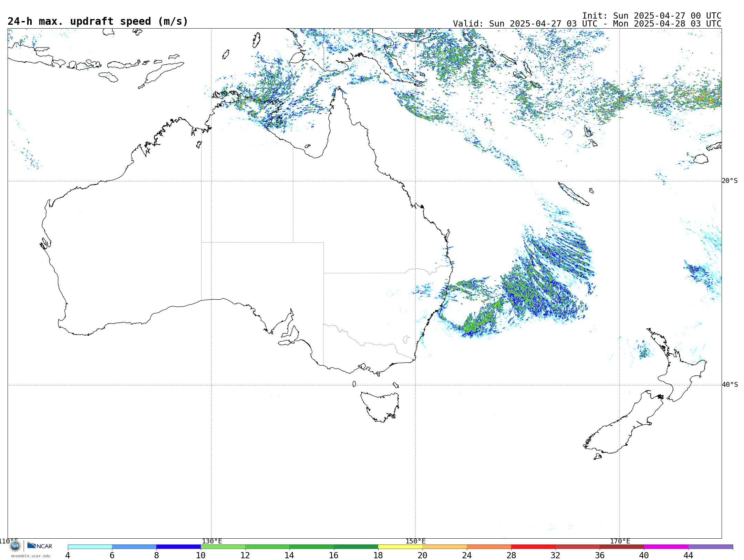The width and height of the screenshot is (744, 560).
Task: Click the '24-h max. updraft speed (m/s)' title
Action: pyautogui.click(x=98, y=21)
